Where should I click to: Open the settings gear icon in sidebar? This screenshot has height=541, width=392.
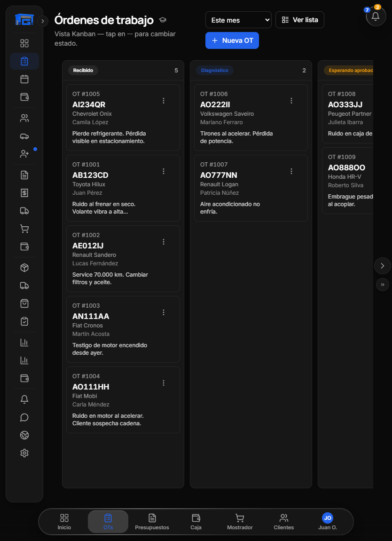(24, 453)
